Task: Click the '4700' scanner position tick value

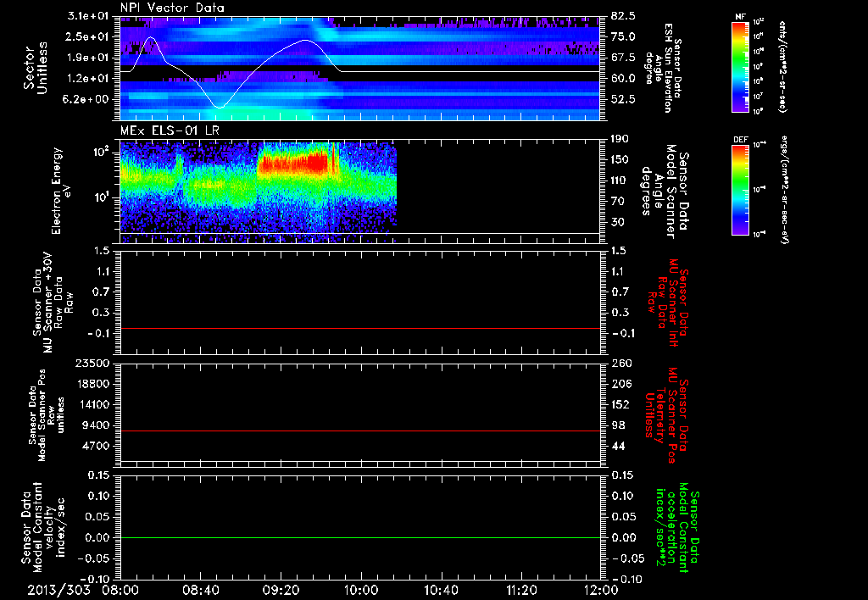Action: [x=95, y=446]
